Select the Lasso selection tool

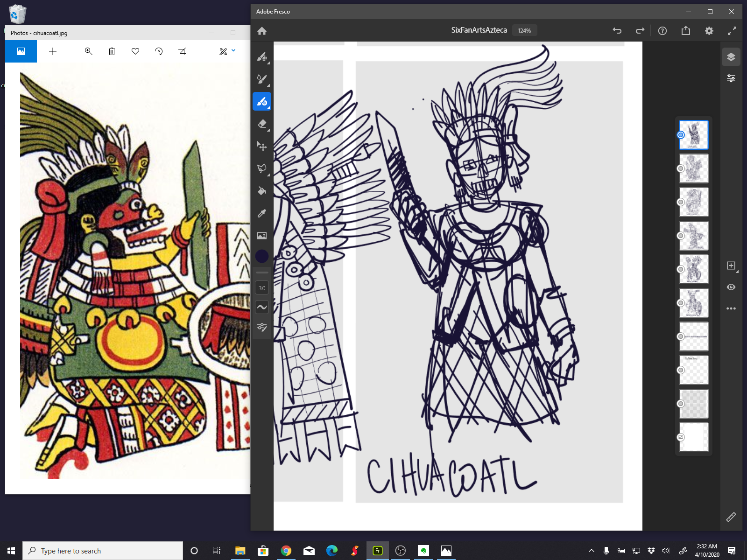[x=262, y=168]
